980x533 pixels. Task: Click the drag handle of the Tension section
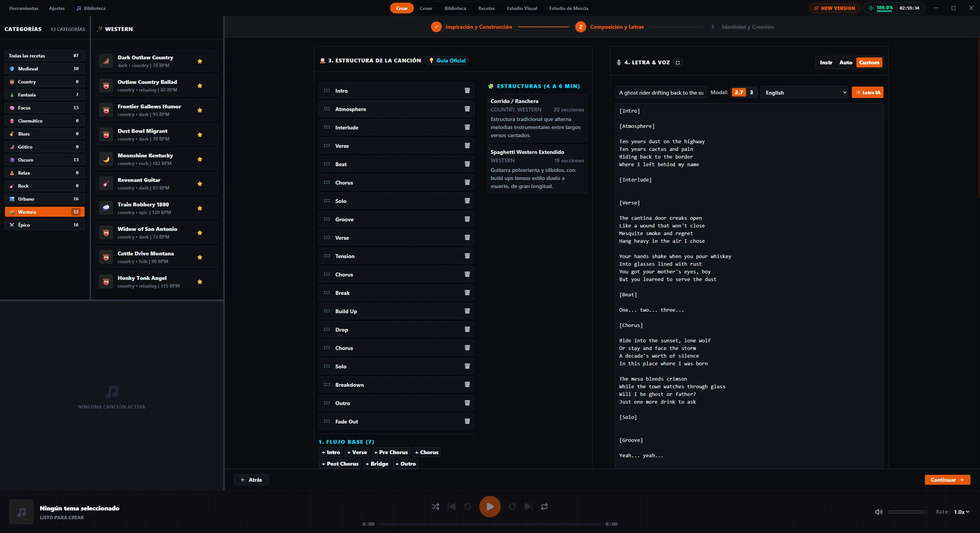coord(327,256)
